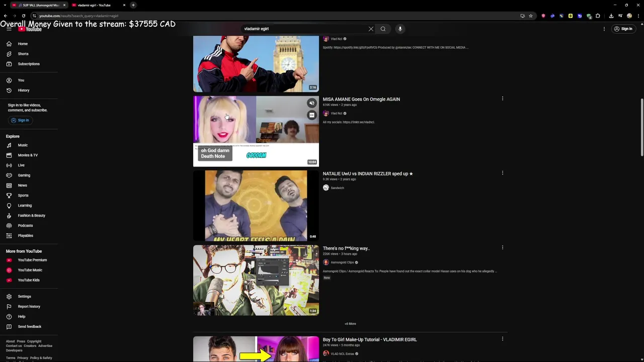Open YouTube Kids
This screenshot has width=644, height=362.
point(29,280)
